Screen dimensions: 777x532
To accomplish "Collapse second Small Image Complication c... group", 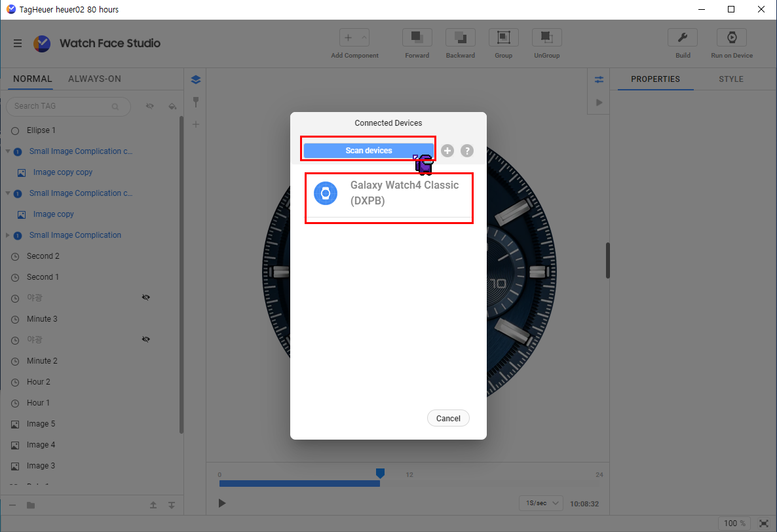I will click(8, 193).
